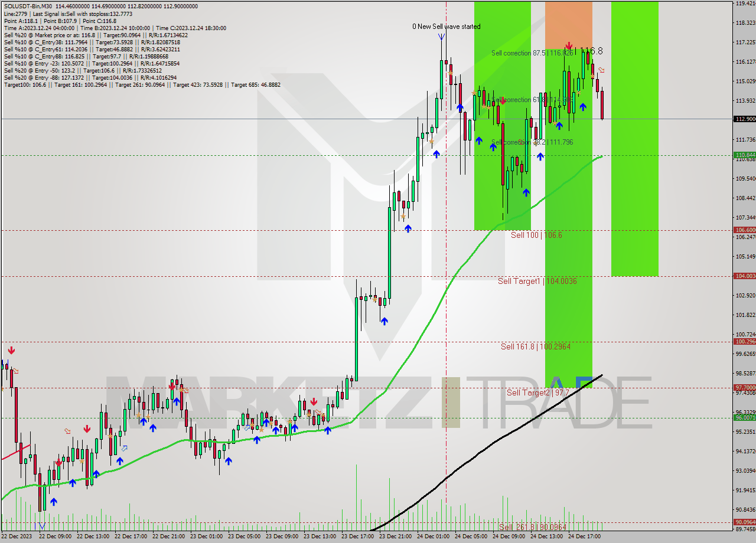Click the red price tag 104.003
Image resolution: width=756 pixels, height=543 pixels.
click(x=744, y=276)
